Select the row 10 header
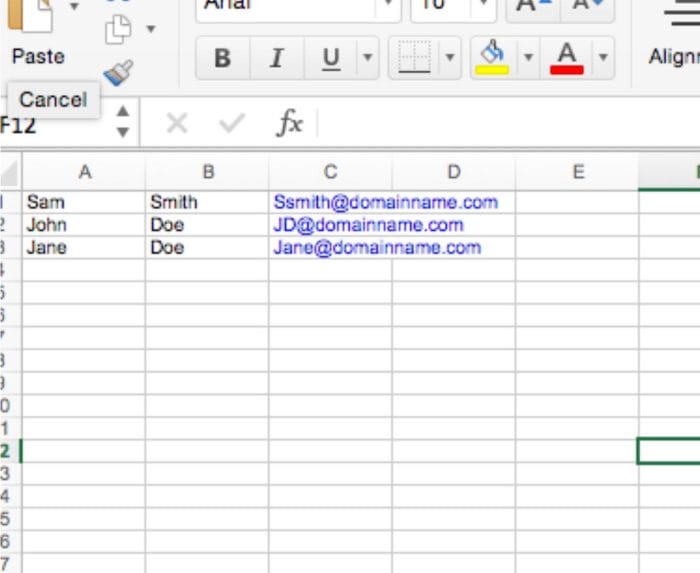The height and width of the screenshot is (573, 700). click(10, 406)
